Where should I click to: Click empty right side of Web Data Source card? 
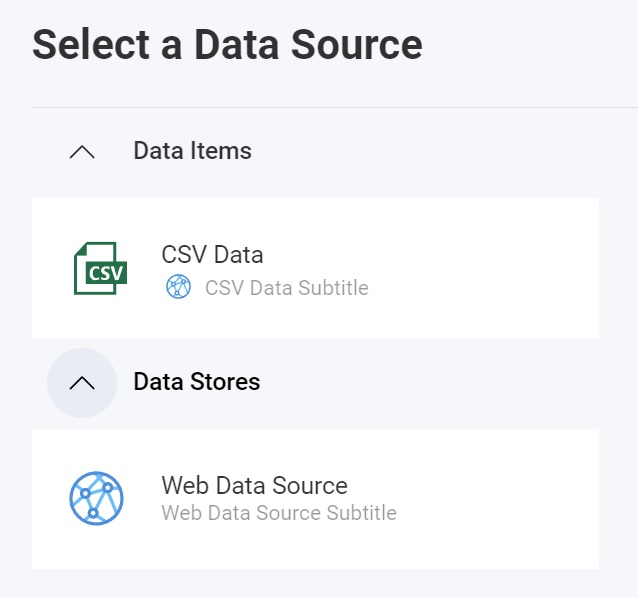500,498
